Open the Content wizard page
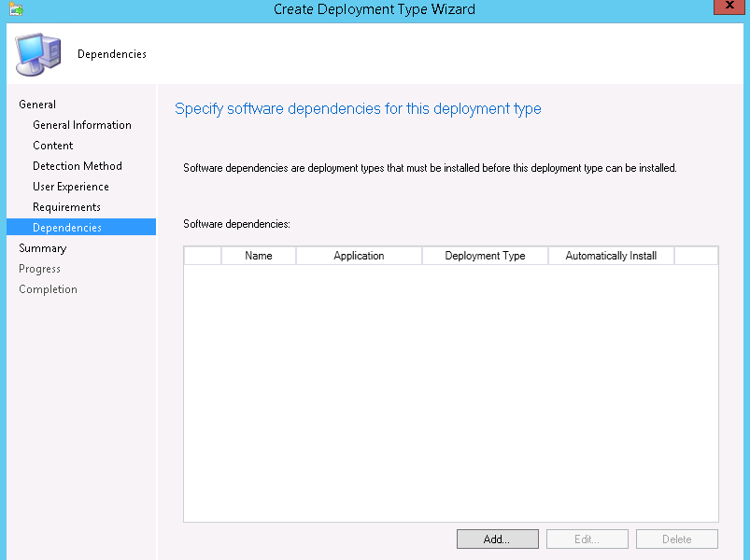Screen dimensions: 750x560 pos(53,146)
